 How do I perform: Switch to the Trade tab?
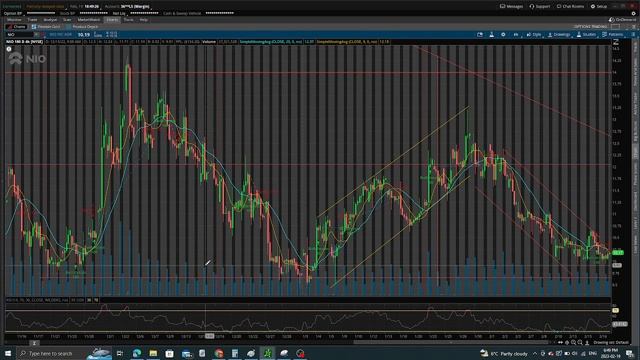[32, 20]
